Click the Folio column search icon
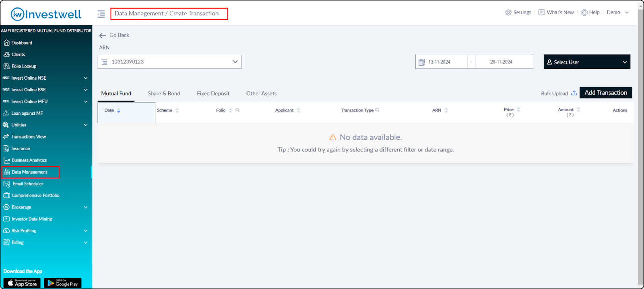This screenshot has height=289, width=644. [x=237, y=110]
